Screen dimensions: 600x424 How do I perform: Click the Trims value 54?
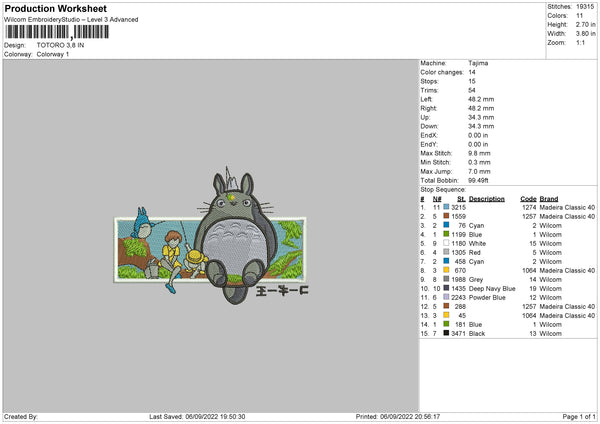[472, 90]
